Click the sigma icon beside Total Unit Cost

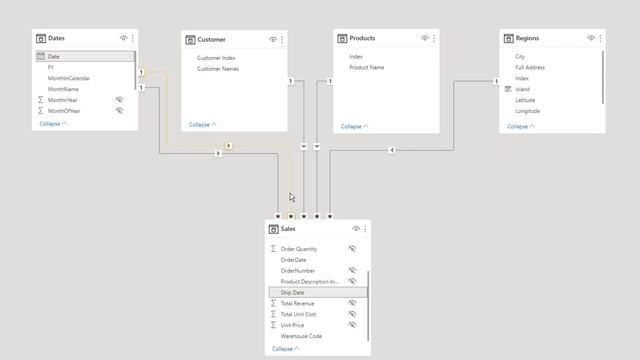(x=273, y=314)
